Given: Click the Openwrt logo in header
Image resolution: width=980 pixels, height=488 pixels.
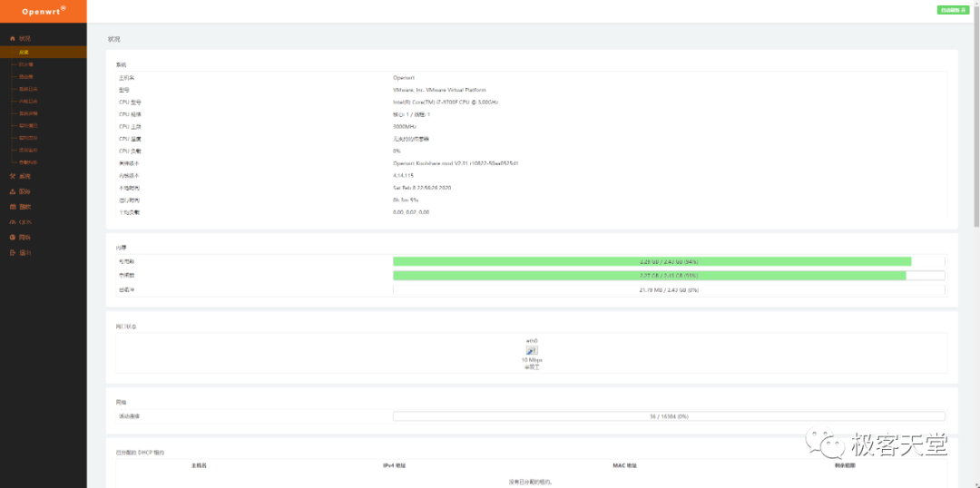Looking at the screenshot, I should point(44,11).
